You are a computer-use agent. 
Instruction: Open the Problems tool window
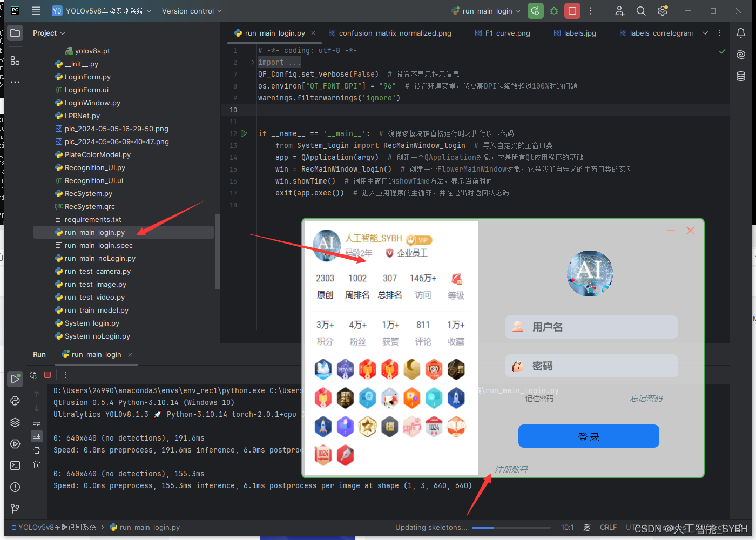15,487
